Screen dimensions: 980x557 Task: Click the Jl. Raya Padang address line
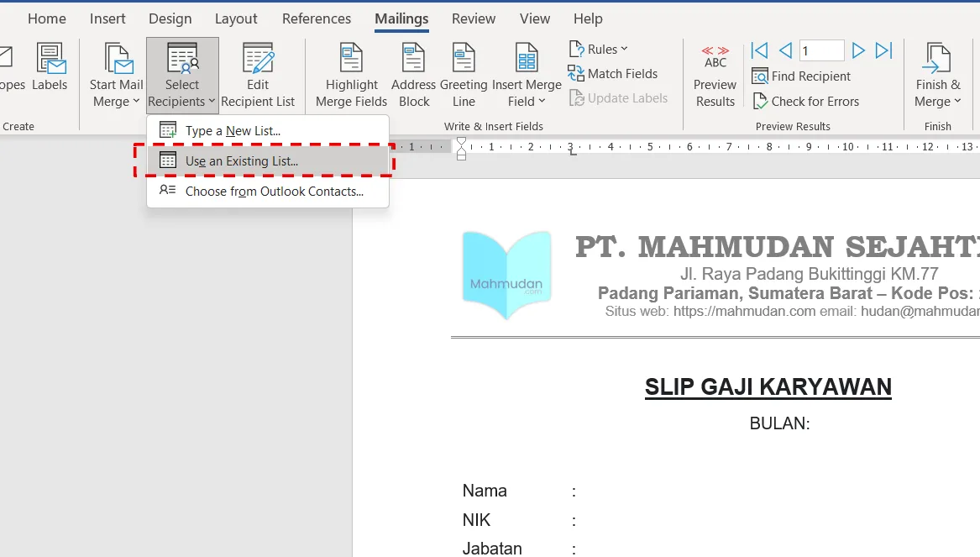click(x=810, y=274)
